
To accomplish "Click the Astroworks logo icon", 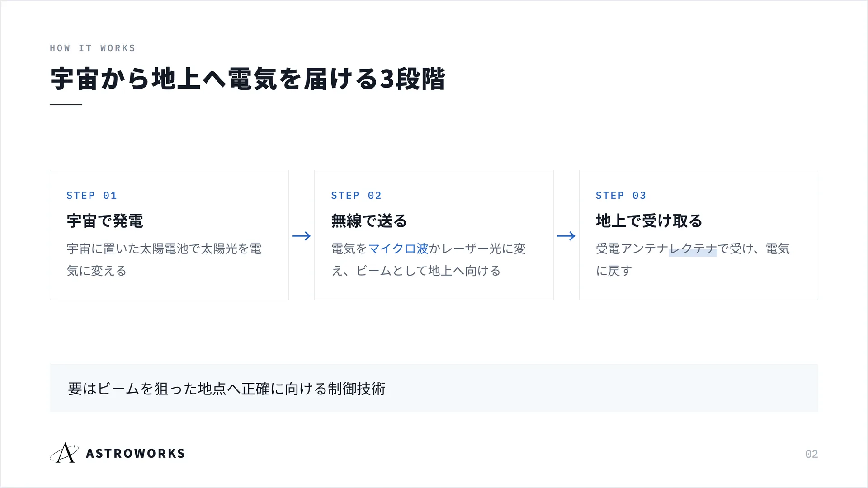I will point(64,453).
